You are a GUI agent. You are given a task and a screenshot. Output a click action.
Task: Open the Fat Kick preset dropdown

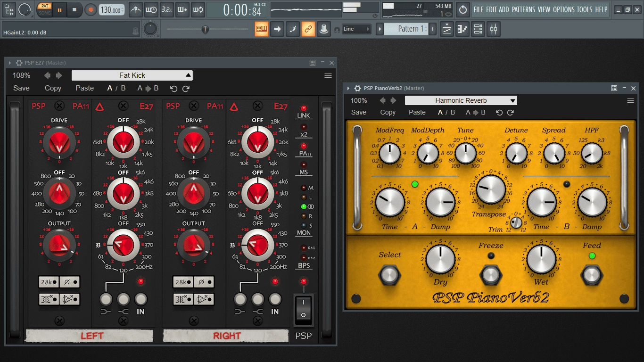tap(132, 75)
